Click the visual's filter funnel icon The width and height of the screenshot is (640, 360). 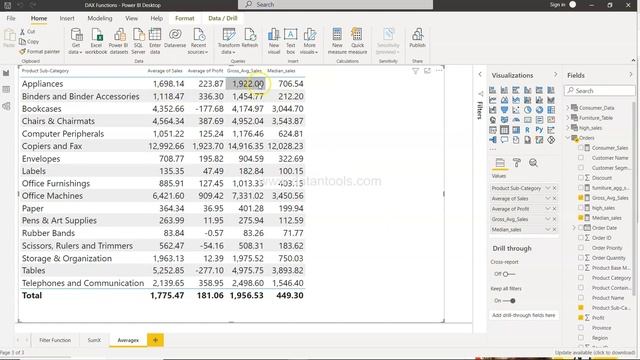click(x=416, y=71)
